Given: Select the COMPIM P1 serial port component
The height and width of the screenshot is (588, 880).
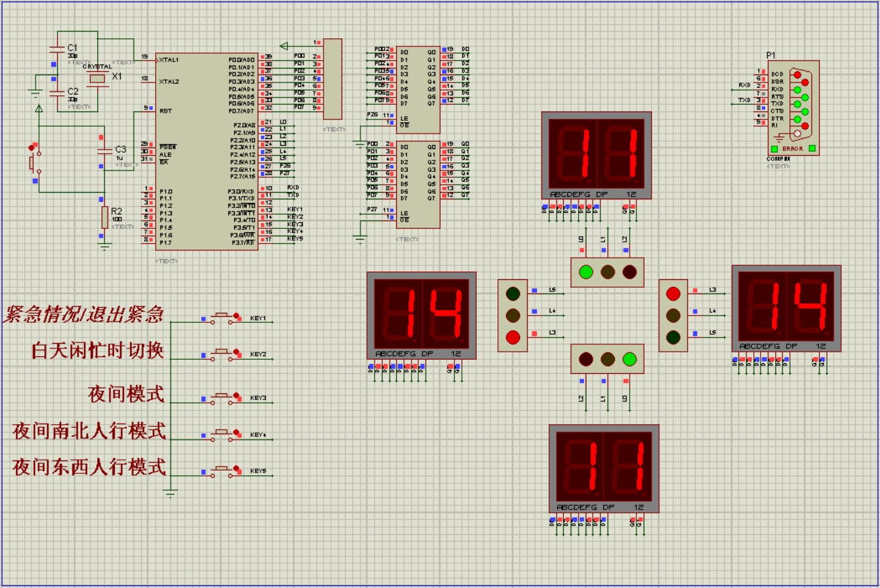Looking at the screenshot, I should [x=793, y=108].
